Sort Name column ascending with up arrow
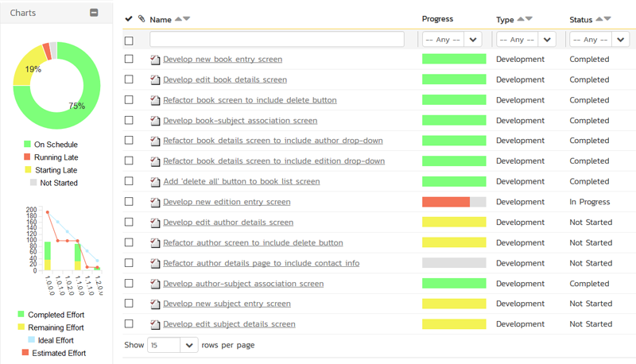636x364 pixels. coord(178,19)
